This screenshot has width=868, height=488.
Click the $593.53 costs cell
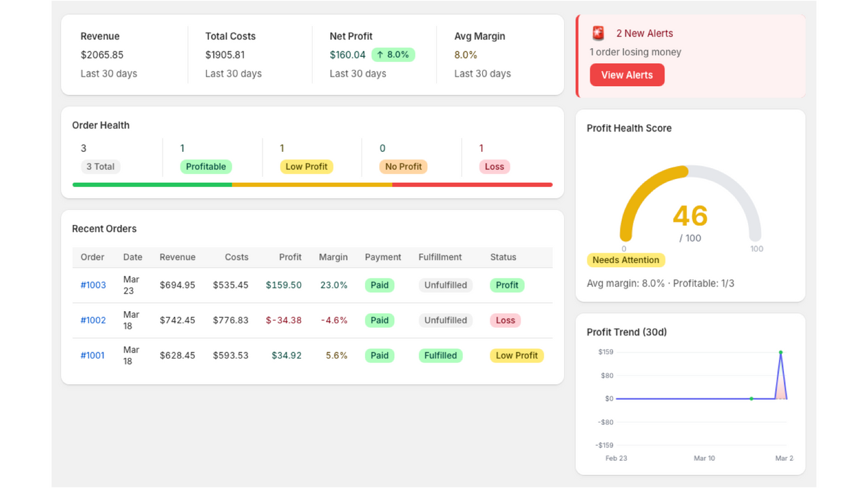point(231,356)
